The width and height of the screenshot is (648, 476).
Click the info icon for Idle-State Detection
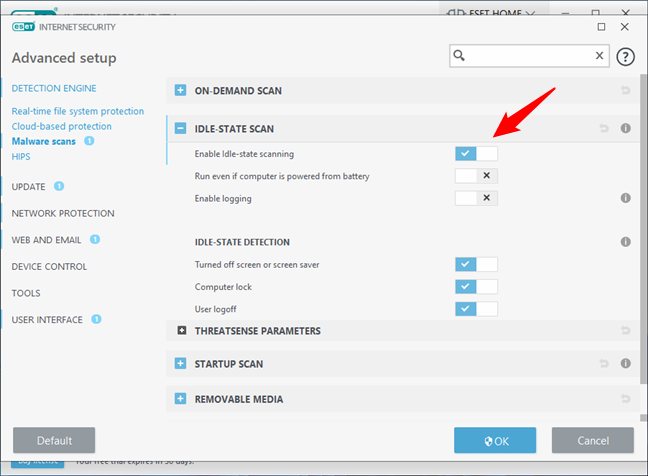pyautogui.click(x=625, y=242)
